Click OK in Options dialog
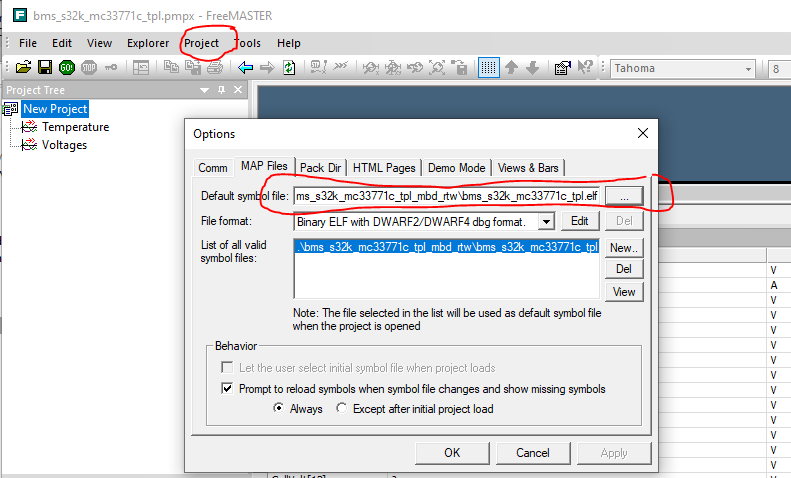This screenshot has width=791, height=478. [x=452, y=453]
